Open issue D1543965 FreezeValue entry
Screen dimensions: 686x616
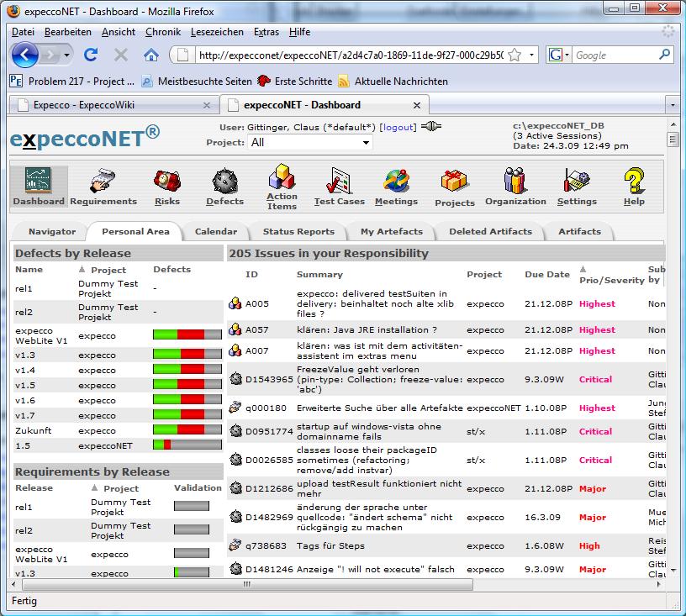(269, 380)
